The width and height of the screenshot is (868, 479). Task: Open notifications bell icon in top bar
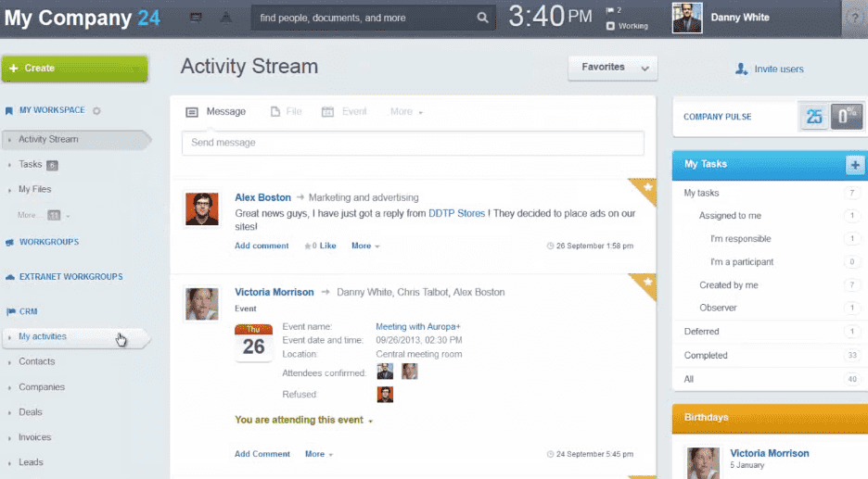point(225,18)
